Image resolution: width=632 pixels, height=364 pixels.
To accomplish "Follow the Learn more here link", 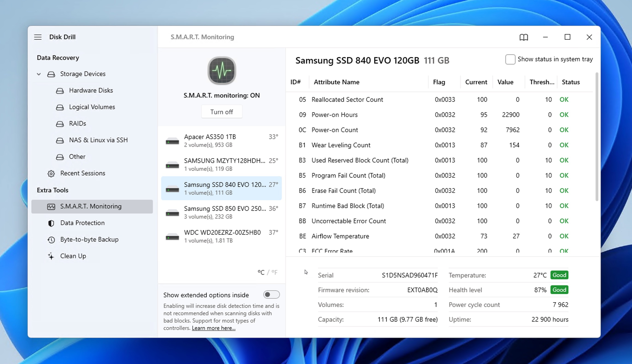I will coord(214,328).
